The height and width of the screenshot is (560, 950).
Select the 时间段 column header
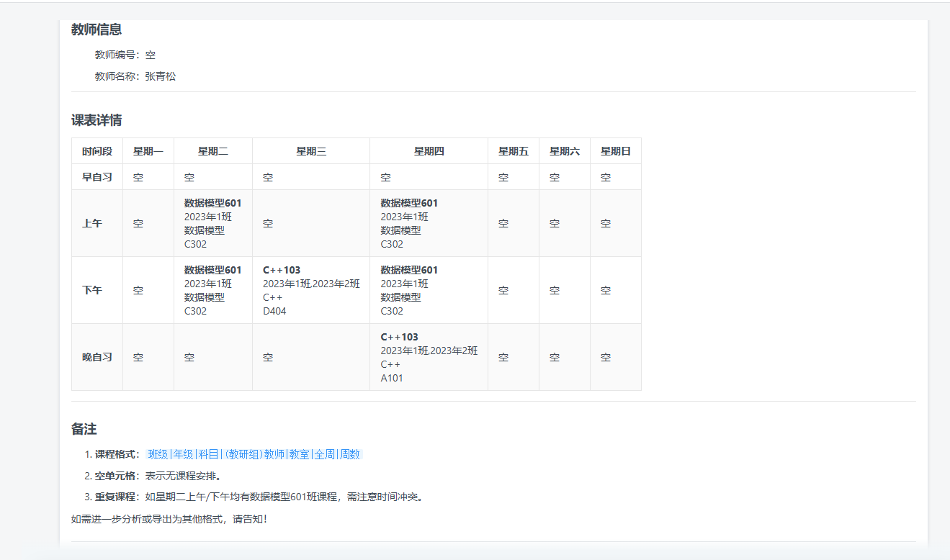[97, 151]
